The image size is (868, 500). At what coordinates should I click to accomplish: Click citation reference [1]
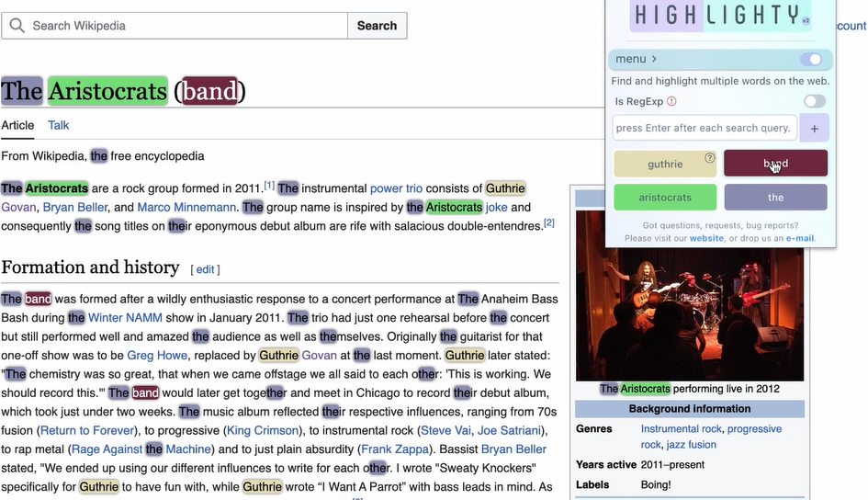click(x=269, y=185)
